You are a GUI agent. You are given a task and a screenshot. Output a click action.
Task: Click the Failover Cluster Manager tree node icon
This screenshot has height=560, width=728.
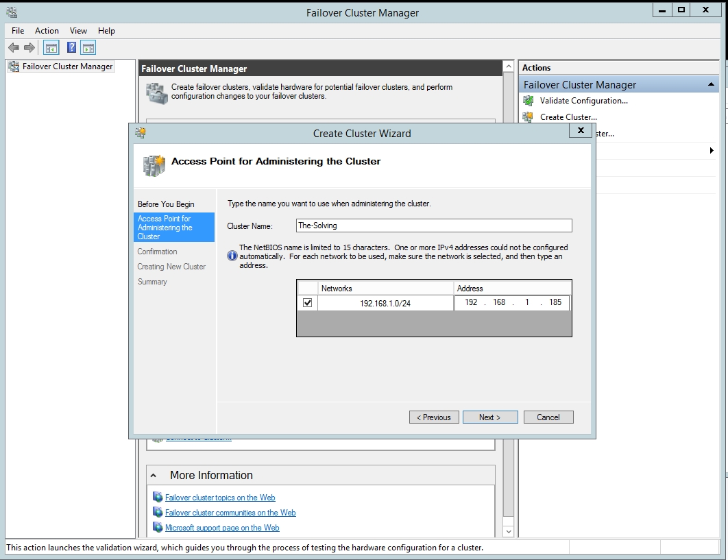pos(14,66)
